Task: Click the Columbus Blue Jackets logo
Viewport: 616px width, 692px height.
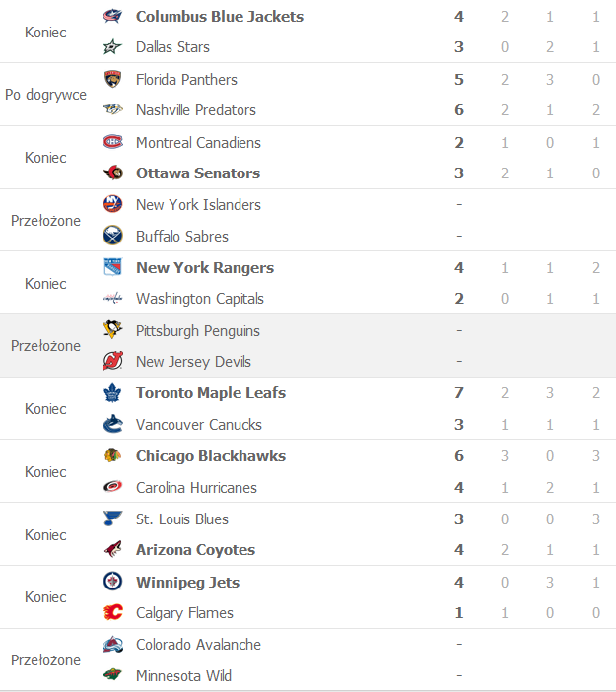Action: (x=112, y=17)
